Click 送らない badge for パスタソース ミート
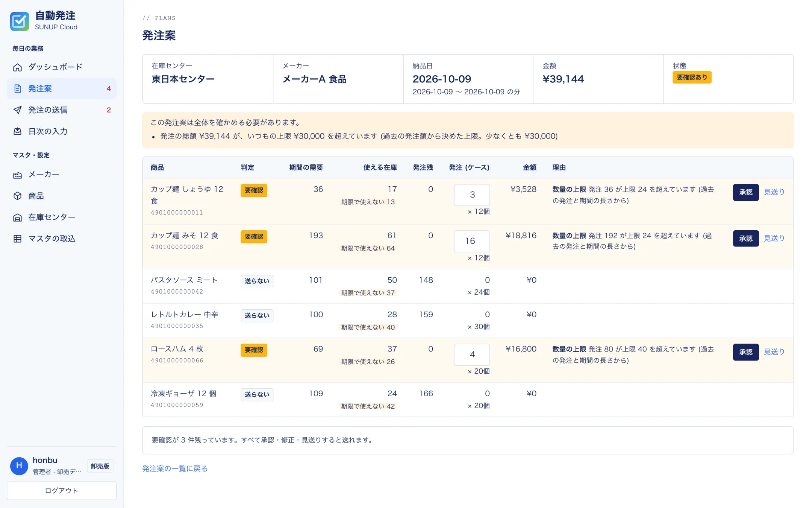The height and width of the screenshot is (508, 812). coord(257,281)
